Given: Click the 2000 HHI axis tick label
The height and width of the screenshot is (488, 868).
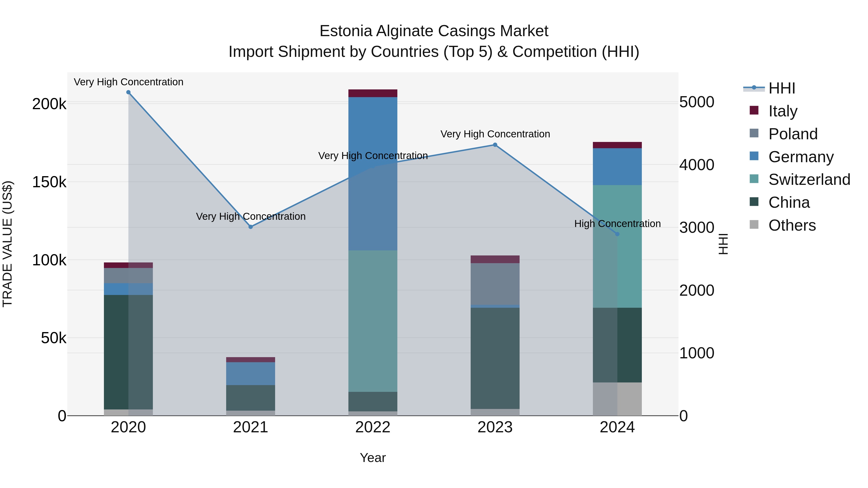Looking at the screenshot, I should [x=697, y=290].
